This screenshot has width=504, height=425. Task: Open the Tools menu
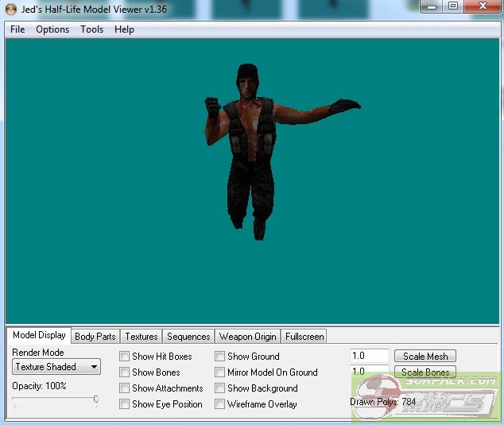click(91, 29)
